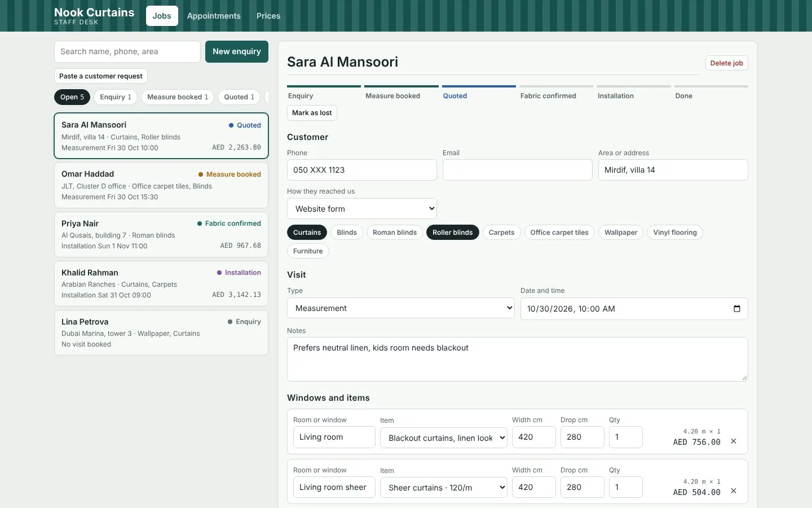Open the Priya Nair job card

161,234
